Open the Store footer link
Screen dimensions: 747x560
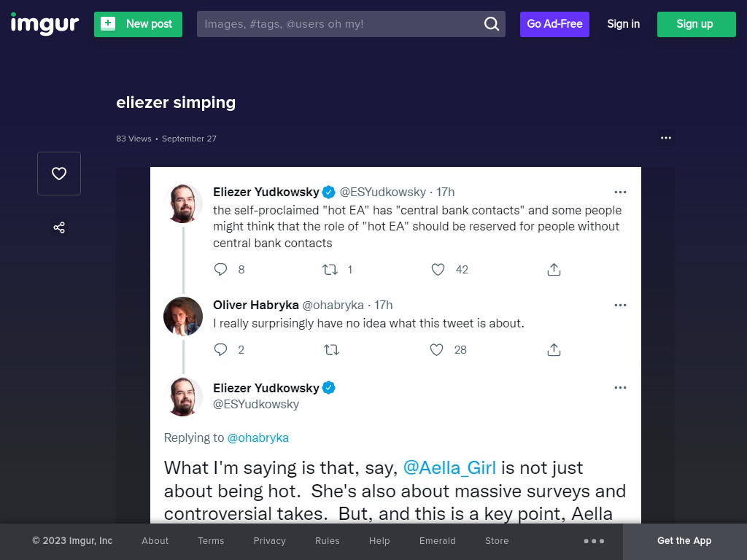coord(497,541)
